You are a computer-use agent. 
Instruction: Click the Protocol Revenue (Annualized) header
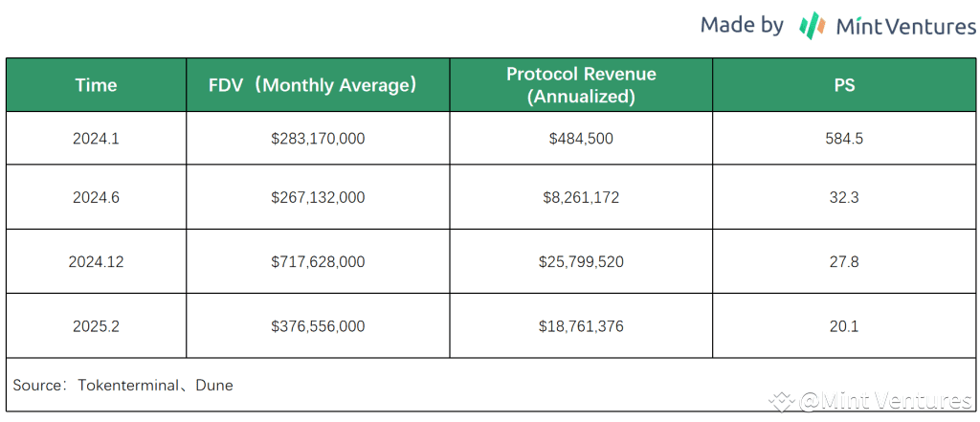point(581,85)
